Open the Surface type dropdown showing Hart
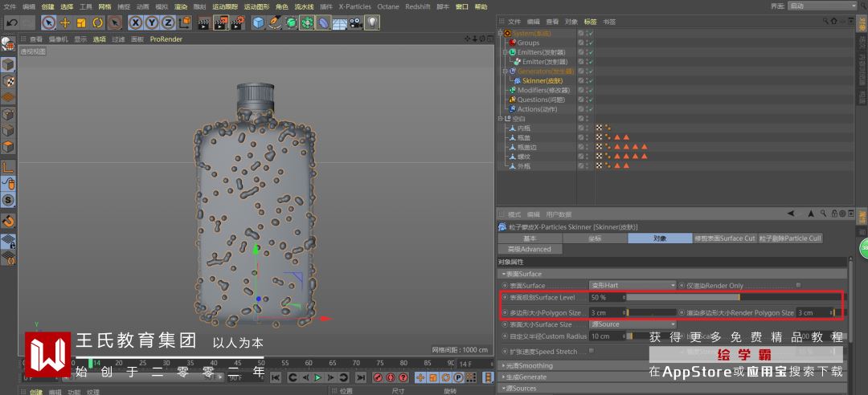This screenshot has width=868, height=395. click(x=633, y=285)
